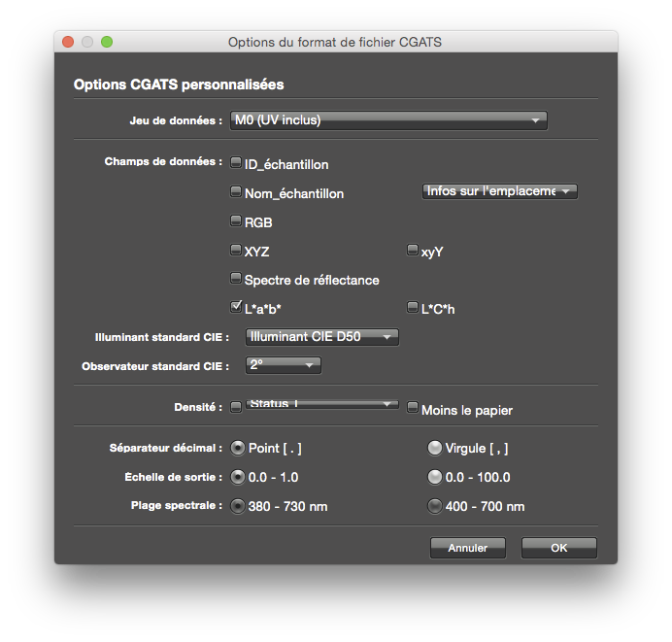Toggle the RGB checkbox
This screenshot has height=642, width=672.
[x=235, y=220]
